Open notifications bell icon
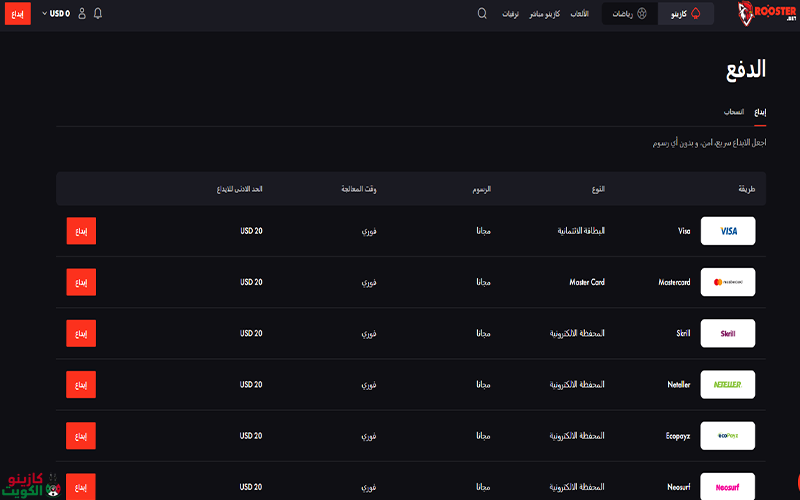 (x=98, y=14)
